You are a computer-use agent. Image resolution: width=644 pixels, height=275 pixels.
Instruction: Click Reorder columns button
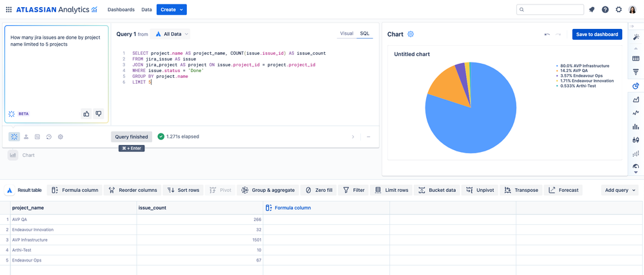pos(133,190)
